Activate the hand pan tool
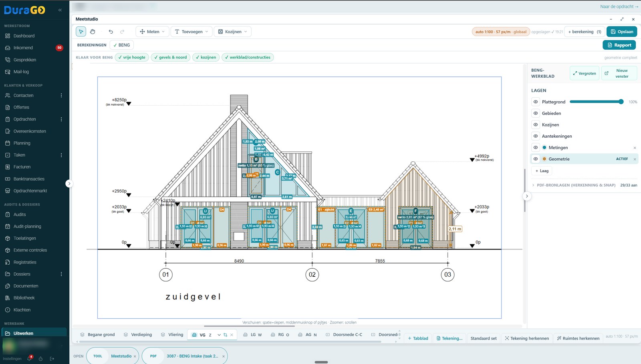This screenshot has height=364, width=641. coord(93,32)
